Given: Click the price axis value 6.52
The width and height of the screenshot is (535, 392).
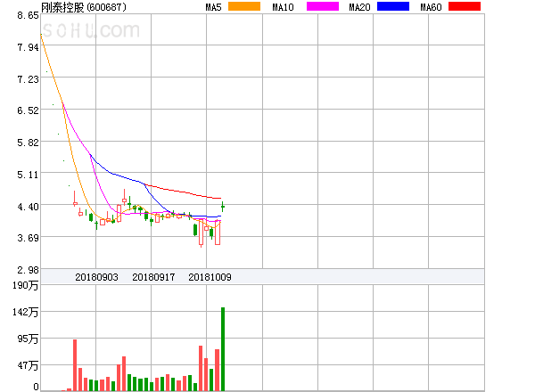Looking at the screenshot, I should click(28, 110).
